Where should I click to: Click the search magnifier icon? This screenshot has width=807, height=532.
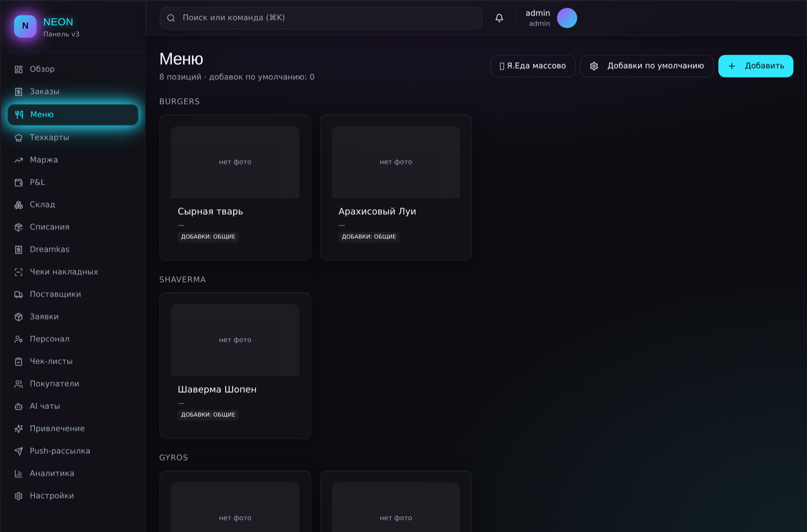171,18
